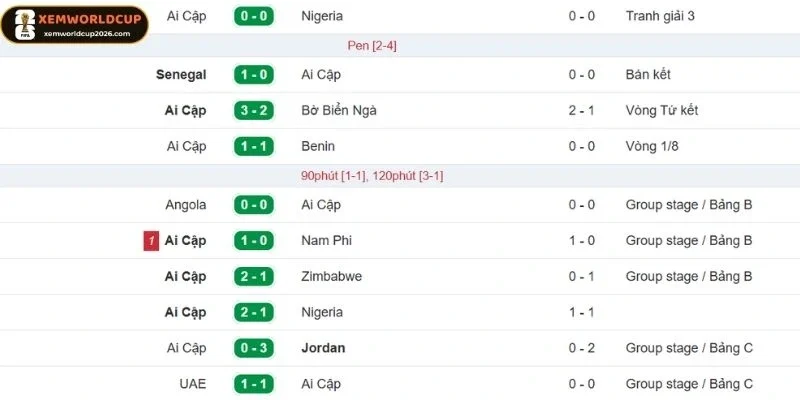Click the Vòng Tứ kết round label

[x=662, y=111]
